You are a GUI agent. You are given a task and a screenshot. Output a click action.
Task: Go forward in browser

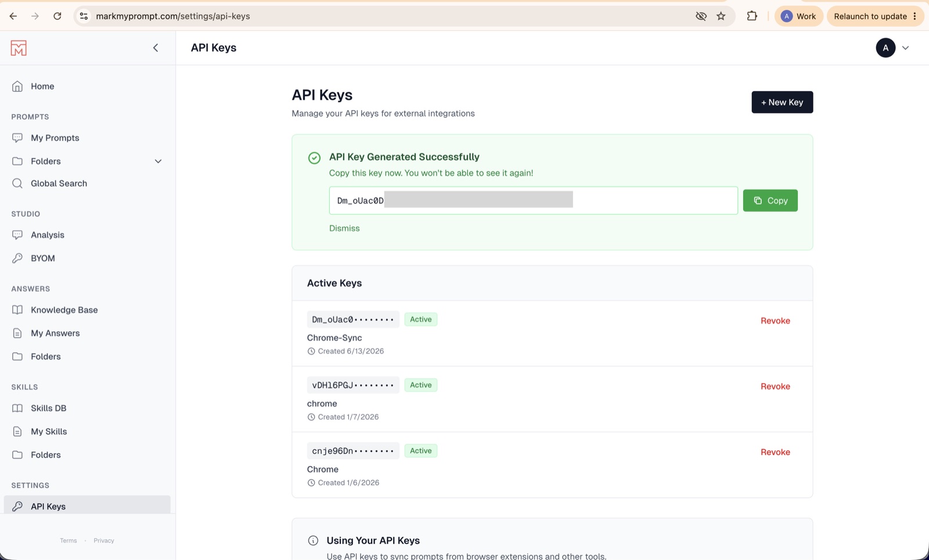click(35, 16)
